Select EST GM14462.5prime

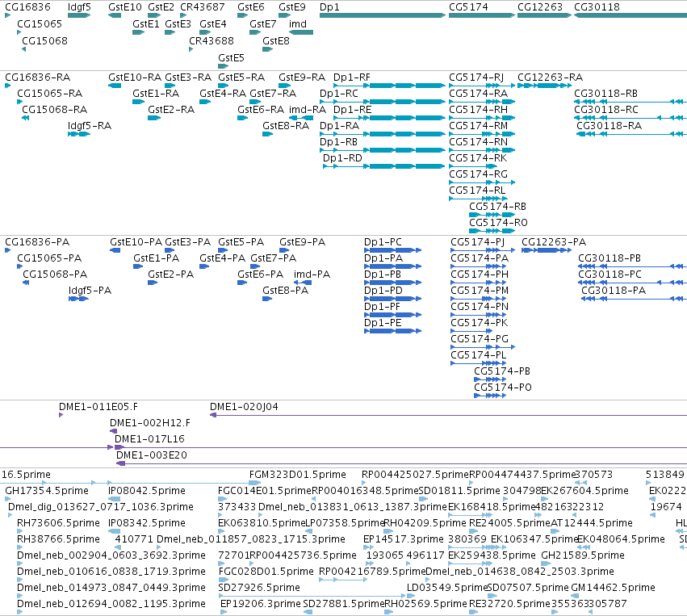[x=613, y=588]
